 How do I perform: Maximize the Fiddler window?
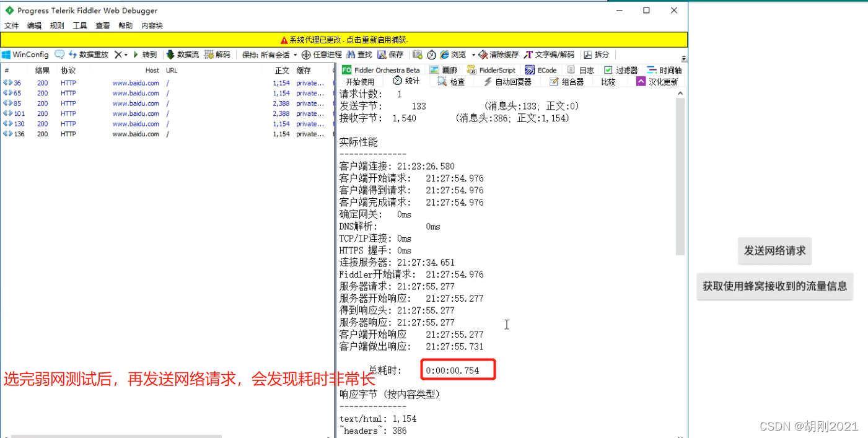[646, 10]
